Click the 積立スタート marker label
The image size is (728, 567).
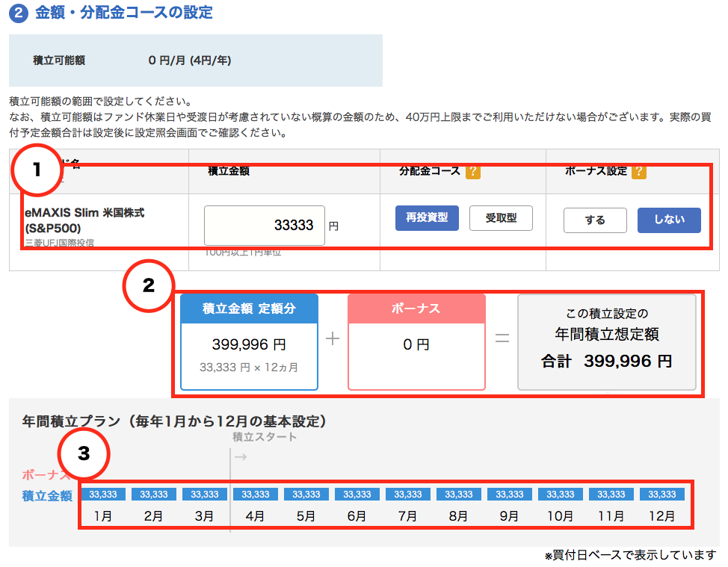point(265,437)
